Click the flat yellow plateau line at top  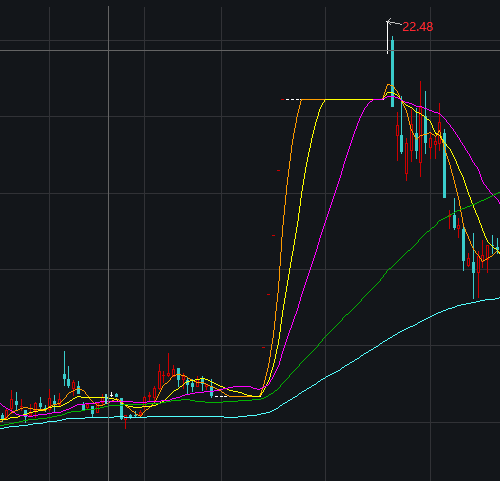click(348, 99)
